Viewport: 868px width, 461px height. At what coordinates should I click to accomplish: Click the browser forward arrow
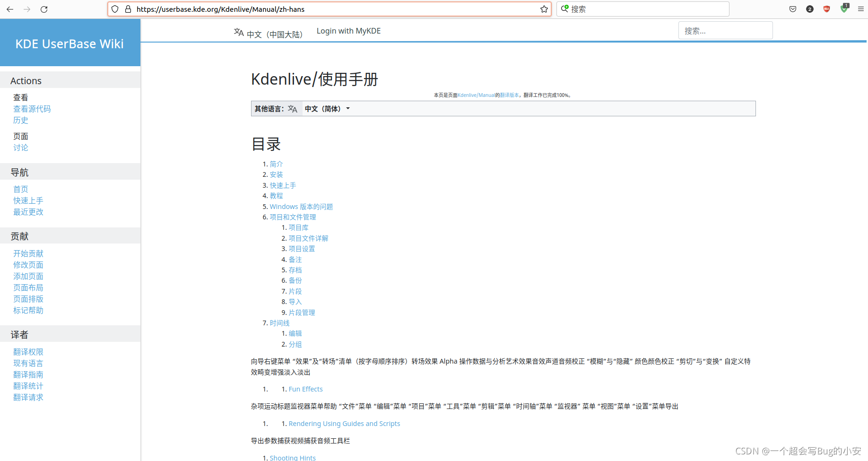[x=27, y=9]
